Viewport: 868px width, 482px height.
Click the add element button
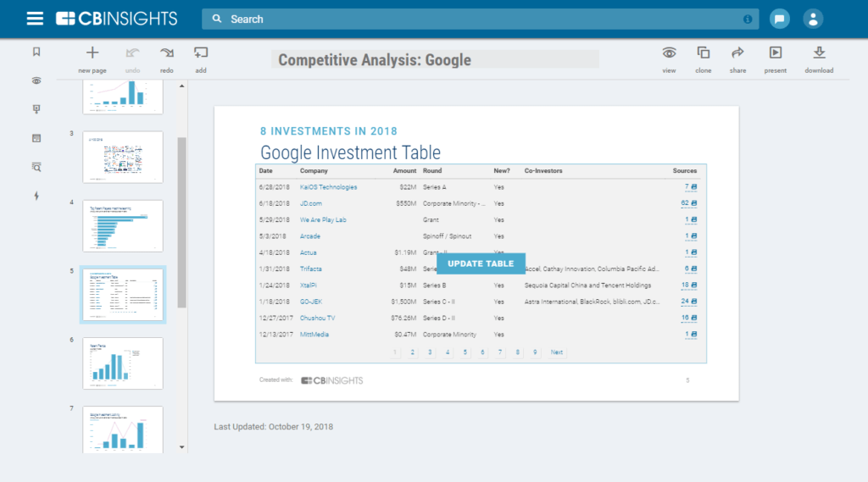tap(201, 59)
